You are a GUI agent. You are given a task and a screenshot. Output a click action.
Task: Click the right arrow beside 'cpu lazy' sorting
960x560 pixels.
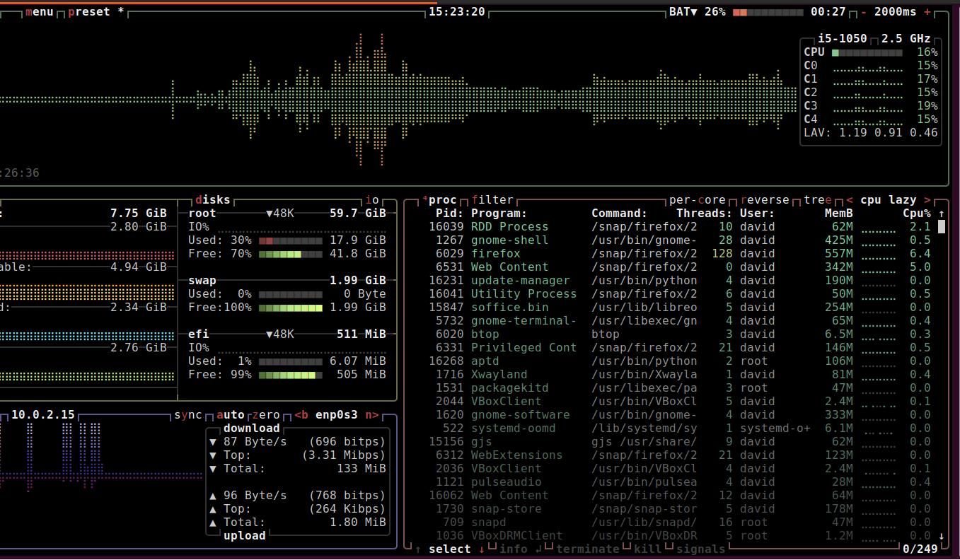(928, 199)
